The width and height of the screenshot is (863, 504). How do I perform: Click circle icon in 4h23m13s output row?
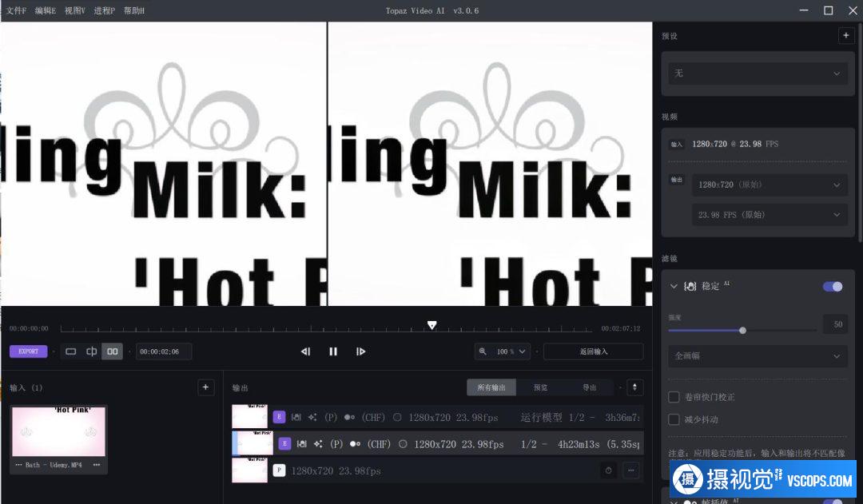click(x=403, y=444)
